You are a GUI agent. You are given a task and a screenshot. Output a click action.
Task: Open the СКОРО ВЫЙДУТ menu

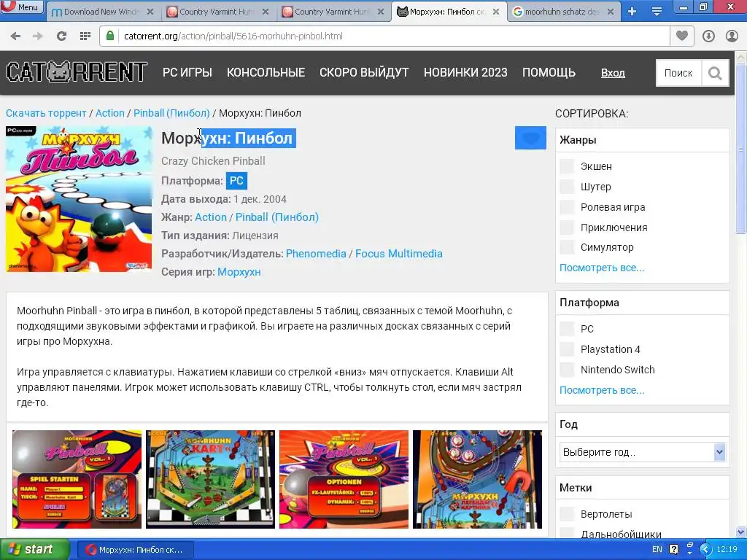tap(364, 72)
